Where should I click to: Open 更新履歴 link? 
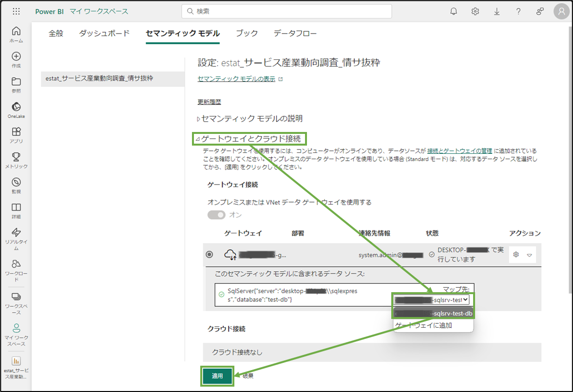210,102
